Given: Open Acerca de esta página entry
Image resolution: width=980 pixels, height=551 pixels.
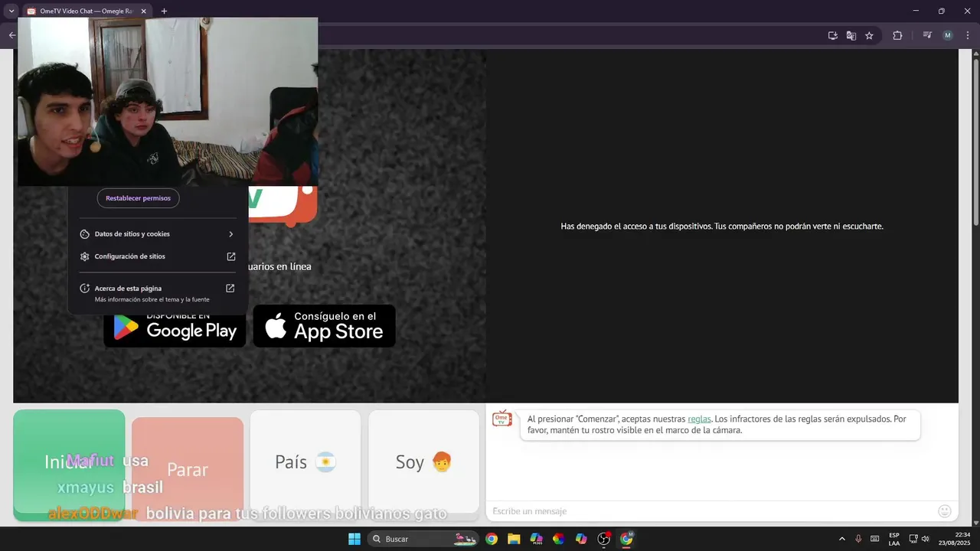Looking at the screenshot, I should 158,293.
